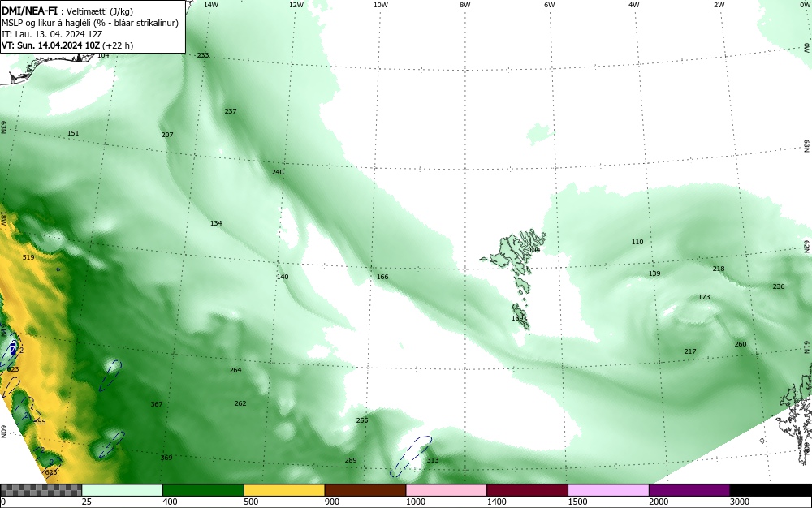Click the map value '264'

pos(235,370)
